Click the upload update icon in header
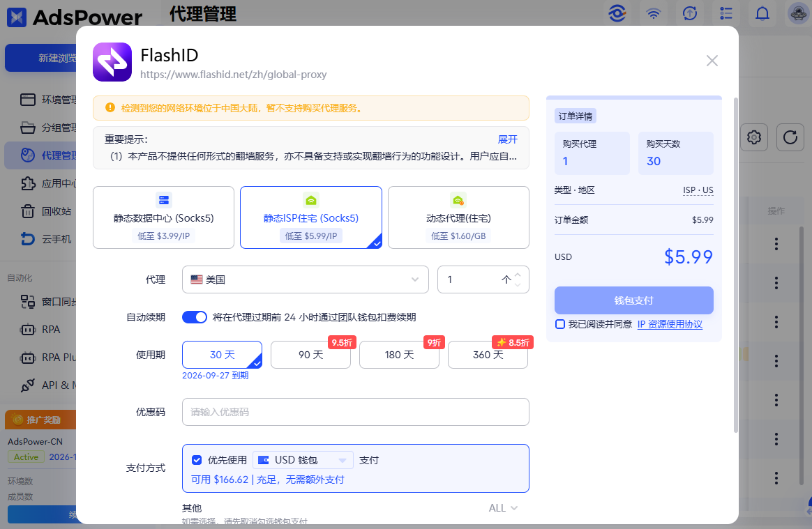 point(690,13)
